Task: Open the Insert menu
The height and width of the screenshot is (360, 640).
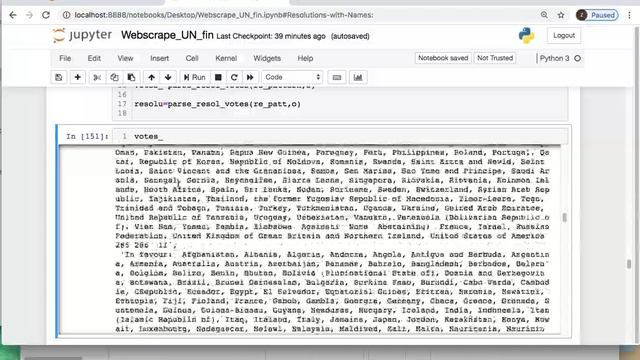Action: [159, 58]
